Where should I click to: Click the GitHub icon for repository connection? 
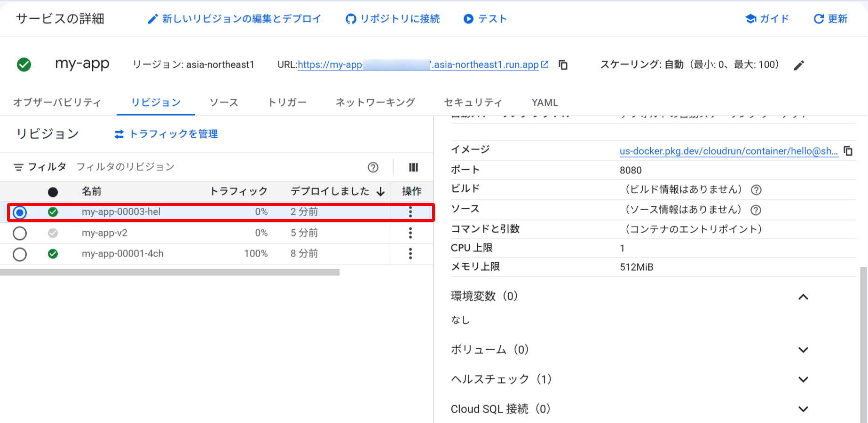click(x=351, y=19)
